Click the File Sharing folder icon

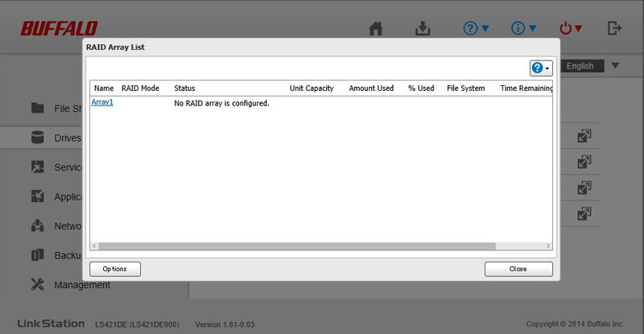[37, 108]
